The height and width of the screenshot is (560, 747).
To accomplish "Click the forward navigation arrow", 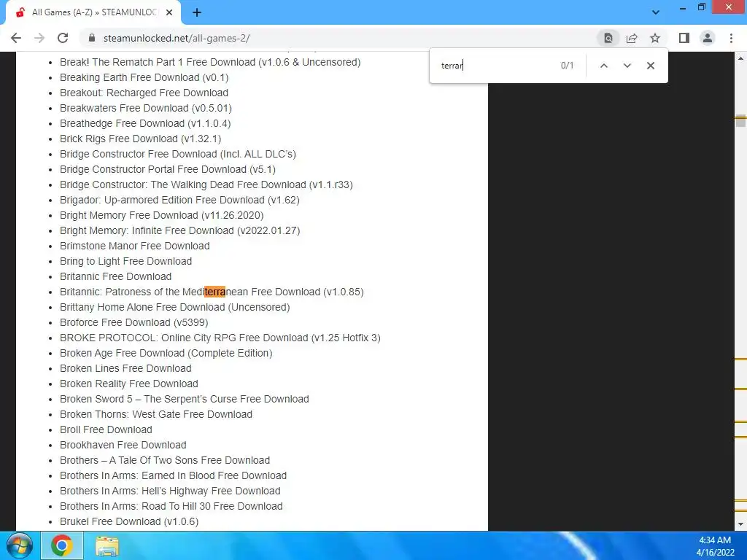I will (39, 38).
